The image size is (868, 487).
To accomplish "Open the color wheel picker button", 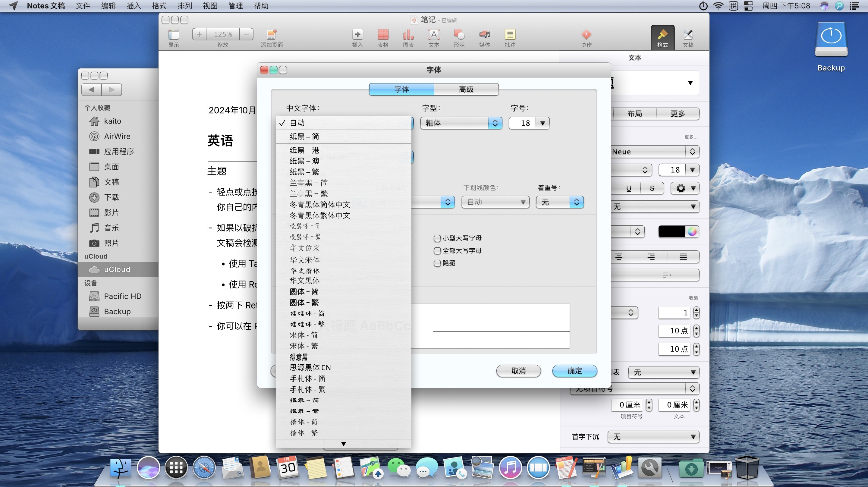I will (x=692, y=231).
